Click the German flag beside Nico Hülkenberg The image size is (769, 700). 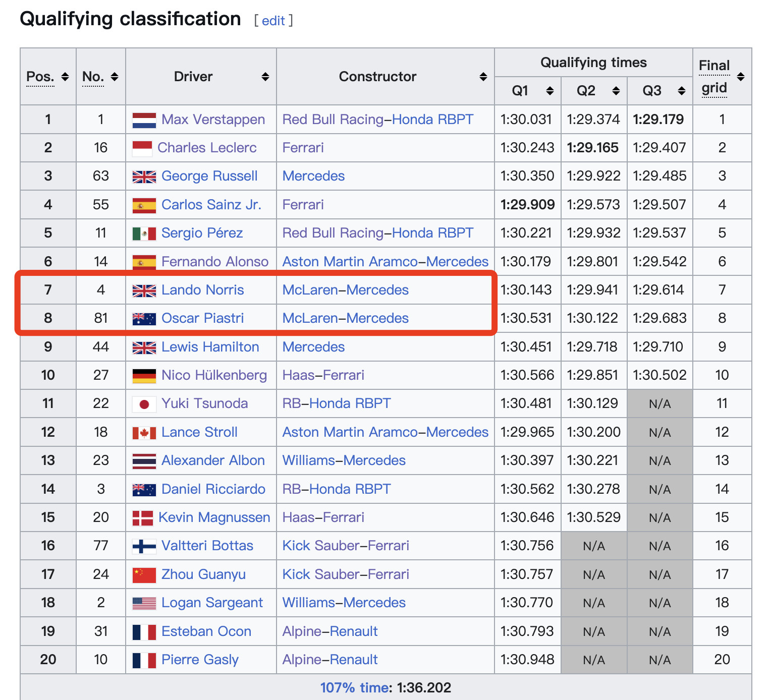point(144,376)
